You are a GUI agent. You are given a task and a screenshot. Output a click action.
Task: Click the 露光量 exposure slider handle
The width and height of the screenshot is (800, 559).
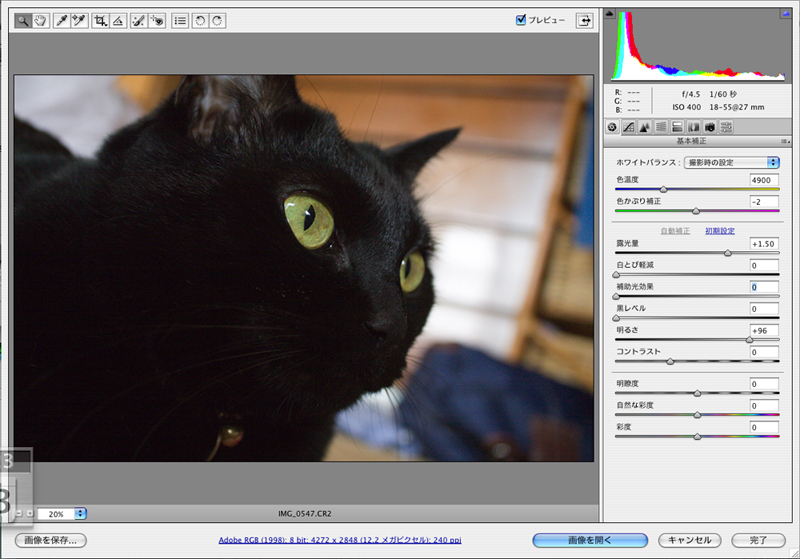point(728,253)
